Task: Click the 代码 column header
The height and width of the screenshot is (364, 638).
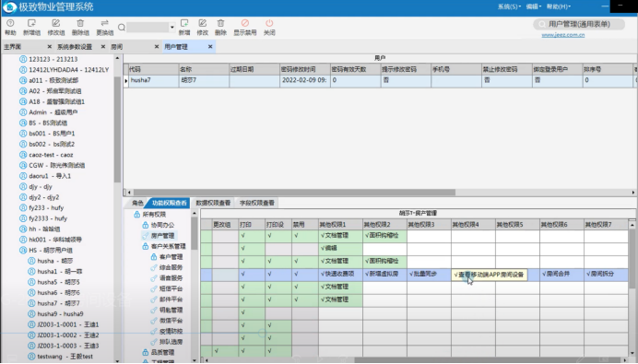Action: tap(153, 69)
